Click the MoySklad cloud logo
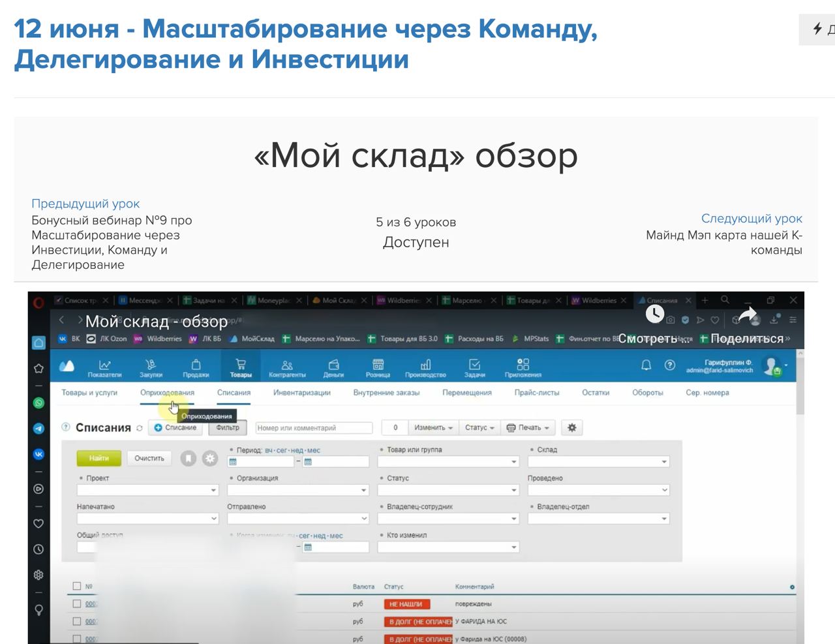 tap(67, 366)
